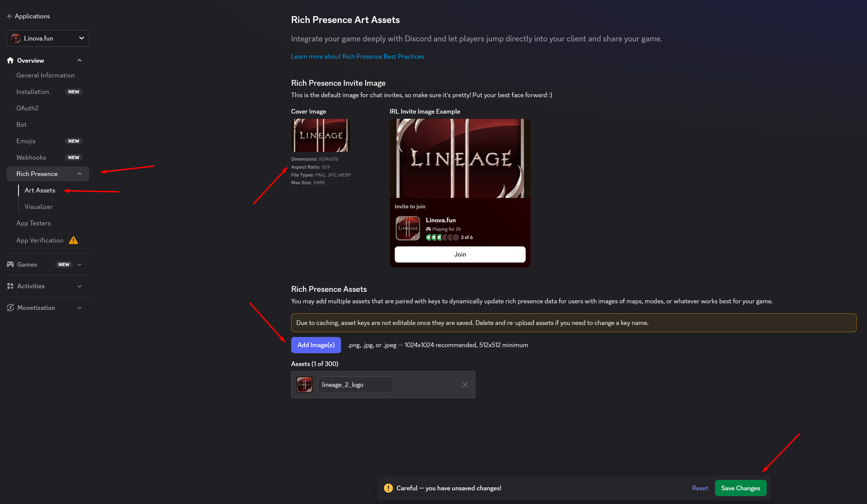
Task: Click the 'Aspect Ratio: 16:9' text
Action: tap(310, 167)
